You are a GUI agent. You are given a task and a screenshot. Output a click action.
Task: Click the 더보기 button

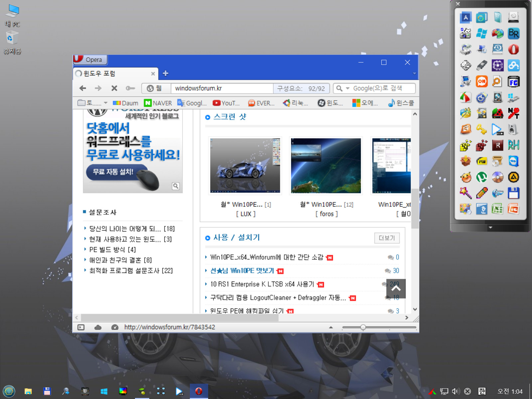(x=387, y=238)
